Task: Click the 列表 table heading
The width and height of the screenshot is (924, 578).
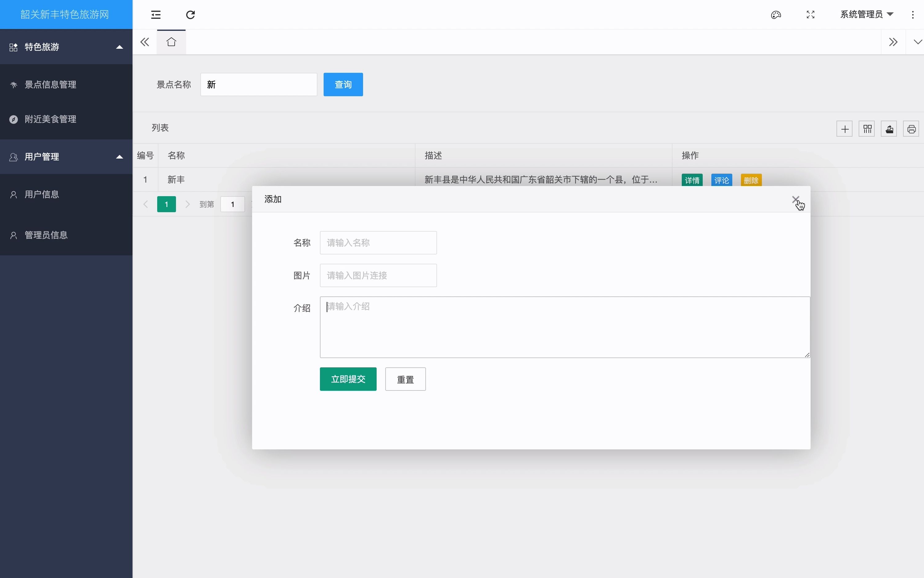Action: 160,128
